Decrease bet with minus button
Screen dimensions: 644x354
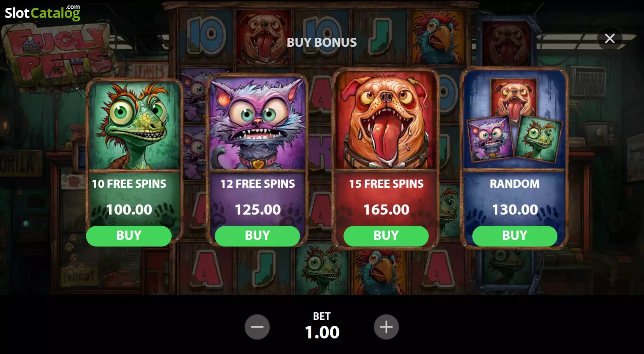[257, 327]
